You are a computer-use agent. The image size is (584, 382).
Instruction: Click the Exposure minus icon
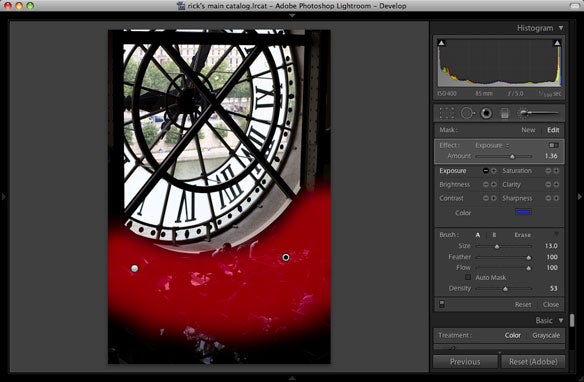tap(486, 171)
